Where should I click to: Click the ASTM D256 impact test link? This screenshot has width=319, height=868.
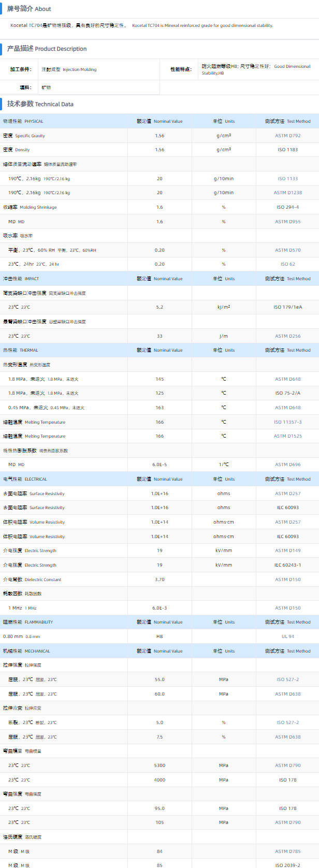point(287,336)
